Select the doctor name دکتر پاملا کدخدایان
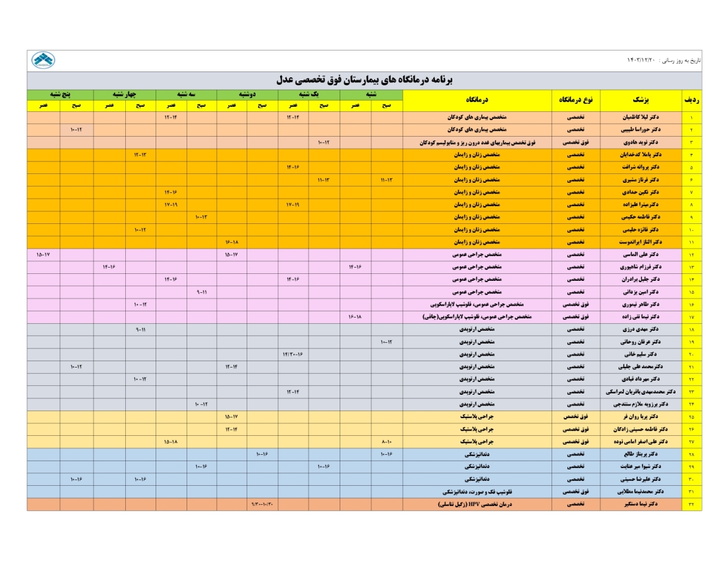 tap(641, 155)
